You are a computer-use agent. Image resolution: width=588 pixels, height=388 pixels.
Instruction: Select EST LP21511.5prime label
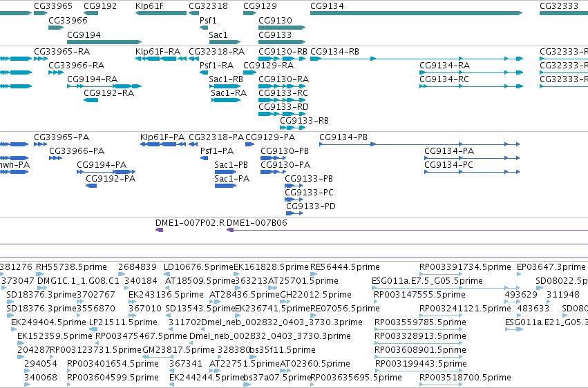coord(124,322)
